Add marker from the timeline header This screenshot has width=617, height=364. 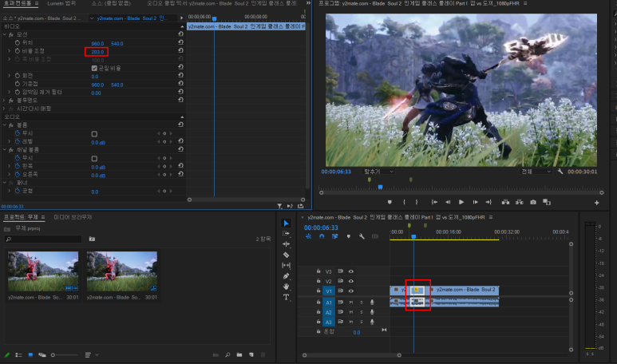[x=348, y=236]
